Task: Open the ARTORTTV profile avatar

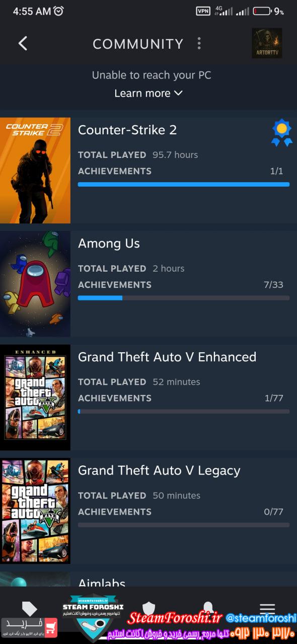Action: 267,43
